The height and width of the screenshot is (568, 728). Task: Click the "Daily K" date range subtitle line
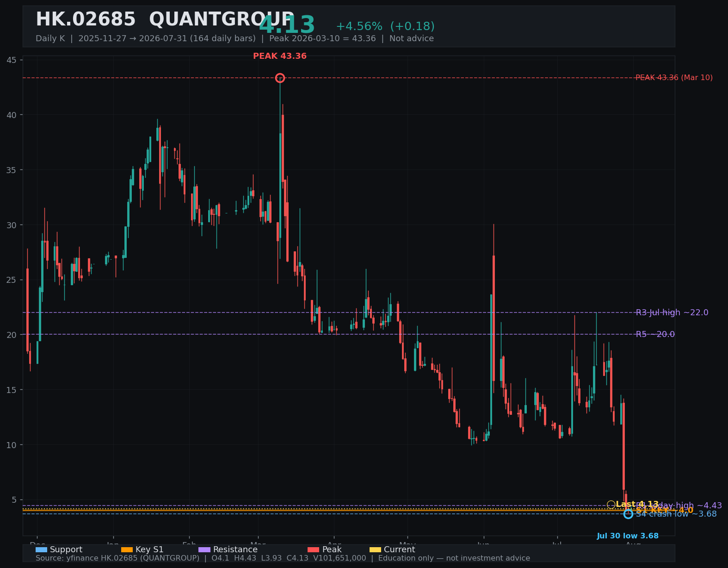(234, 38)
